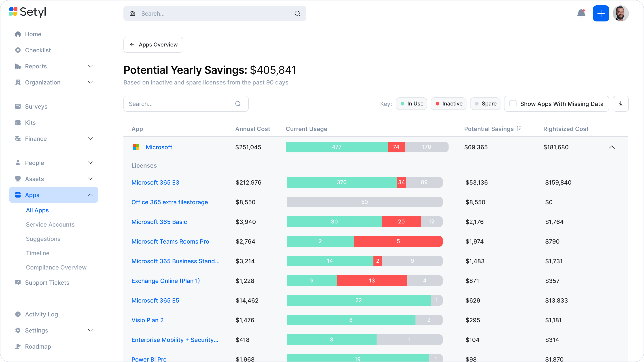The height and width of the screenshot is (362, 644).
Task: Open the profile avatar menu
Action: coord(621,13)
